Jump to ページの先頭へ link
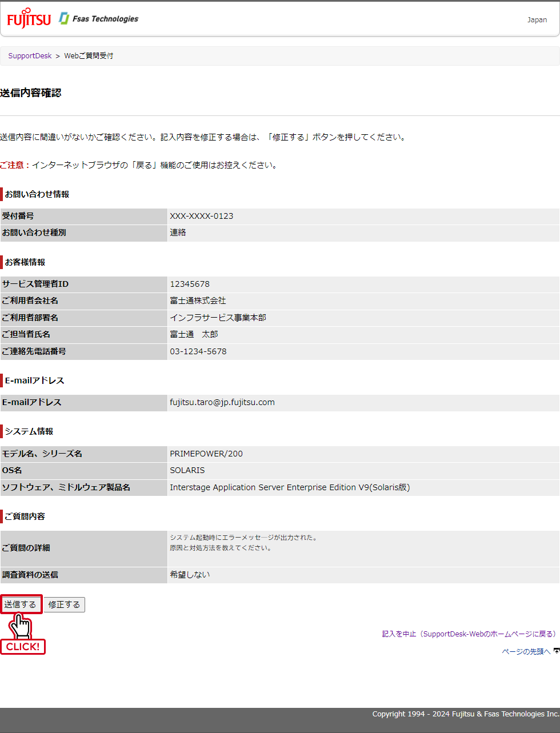The image size is (560, 733). click(x=526, y=651)
